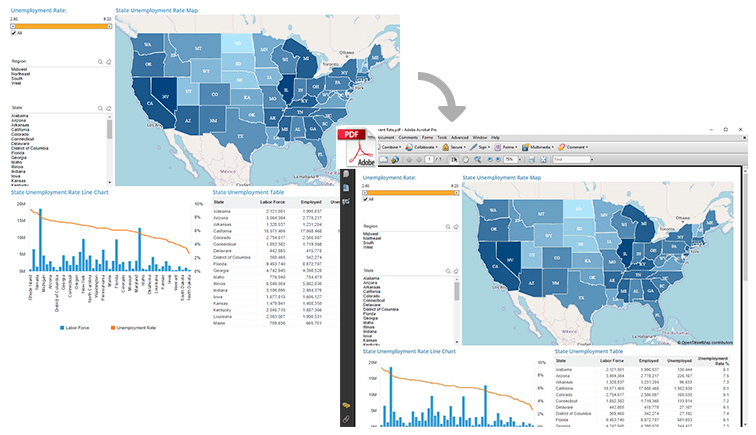This screenshot has height=435, width=756.
Task: Click Texas on the left dashboard map
Action: click(241, 136)
